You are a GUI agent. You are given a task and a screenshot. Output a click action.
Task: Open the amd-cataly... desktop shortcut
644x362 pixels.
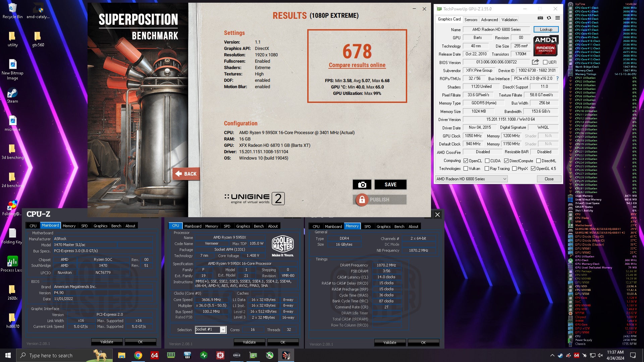(38, 11)
